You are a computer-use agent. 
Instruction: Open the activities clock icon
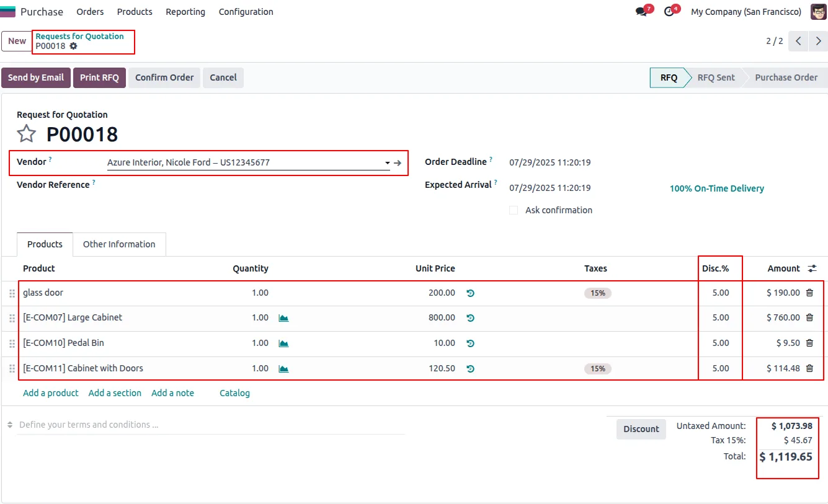(x=669, y=12)
